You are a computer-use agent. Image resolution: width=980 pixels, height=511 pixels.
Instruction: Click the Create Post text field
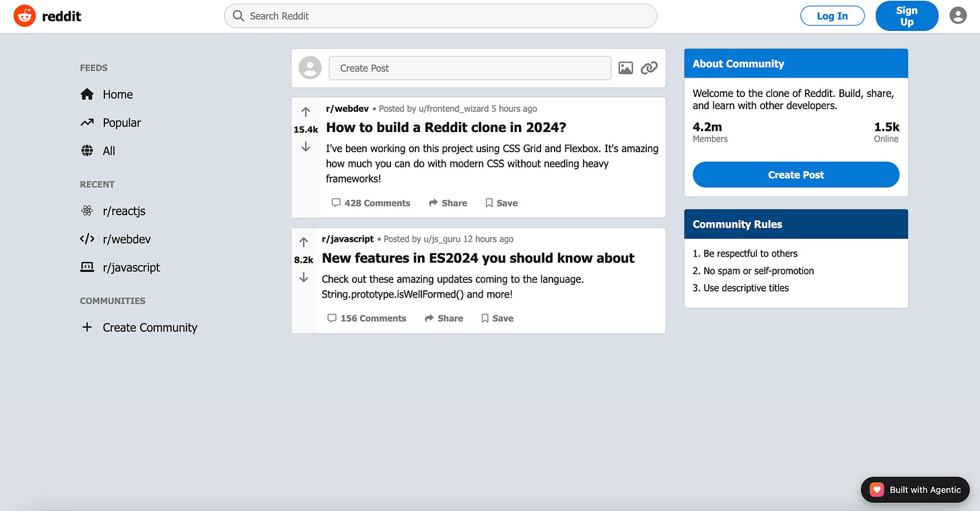[x=470, y=68]
